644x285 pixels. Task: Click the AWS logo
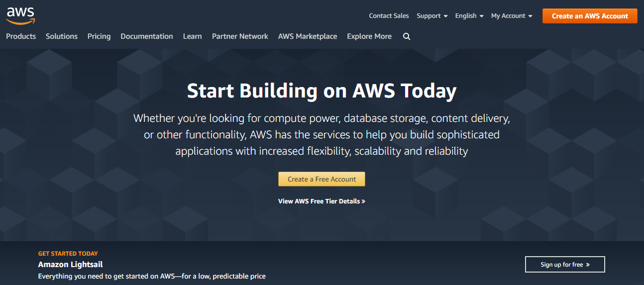tap(20, 16)
